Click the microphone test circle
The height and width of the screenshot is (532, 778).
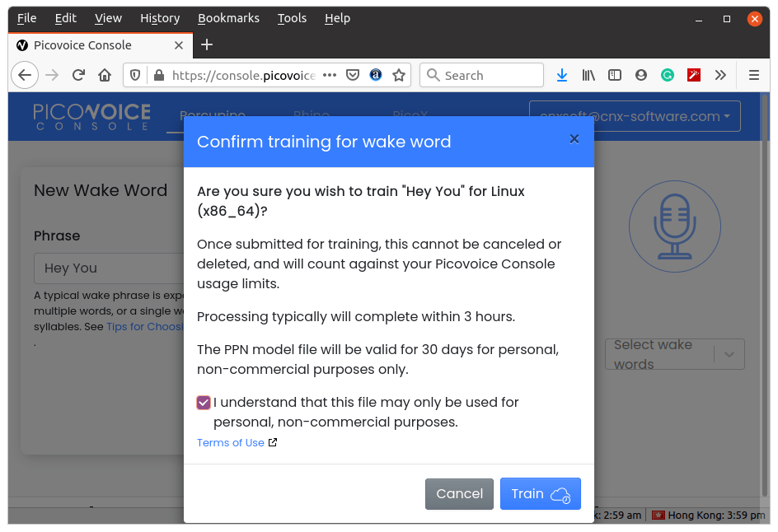click(674, 226)
